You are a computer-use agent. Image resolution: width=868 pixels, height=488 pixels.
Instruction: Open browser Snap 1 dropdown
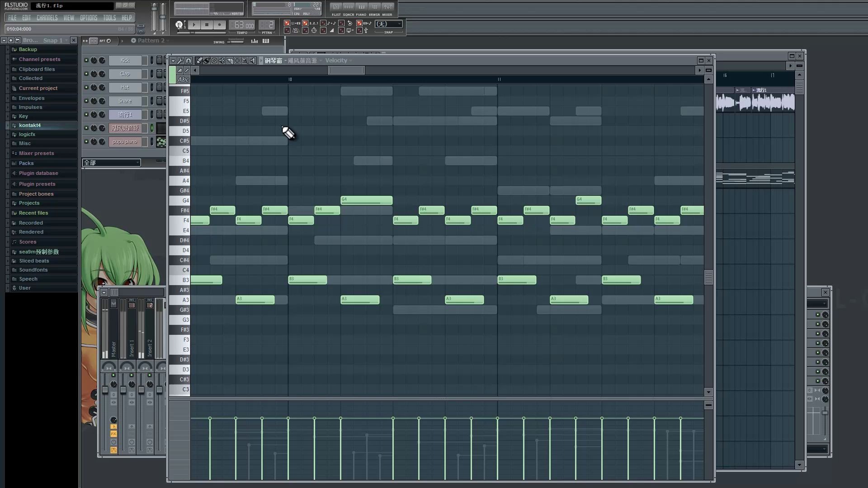point(55,40)
